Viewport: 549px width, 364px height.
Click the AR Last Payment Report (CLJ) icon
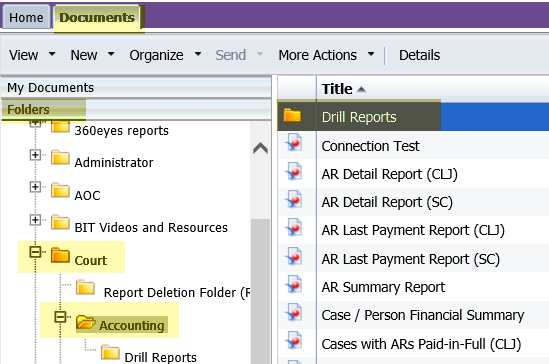coord(293,228)
